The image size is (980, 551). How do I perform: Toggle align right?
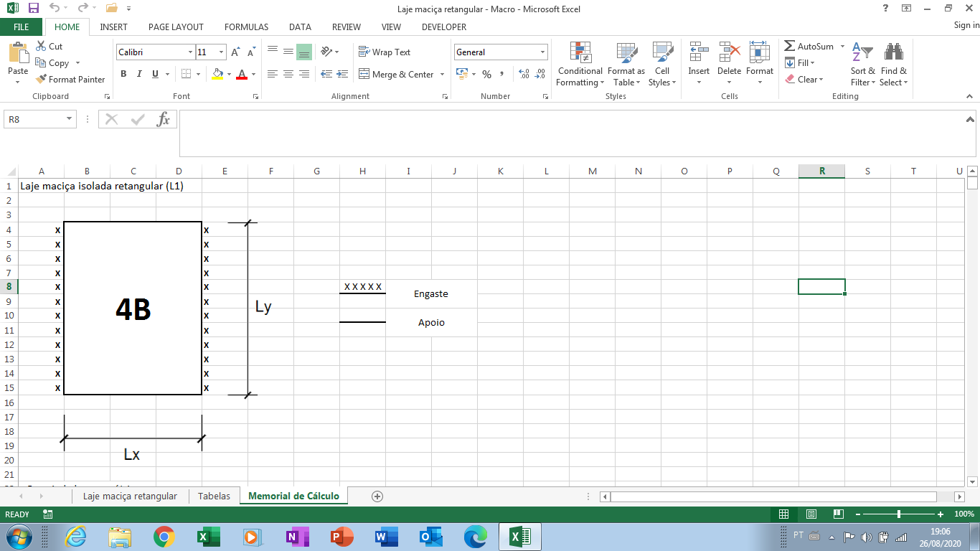304,74
